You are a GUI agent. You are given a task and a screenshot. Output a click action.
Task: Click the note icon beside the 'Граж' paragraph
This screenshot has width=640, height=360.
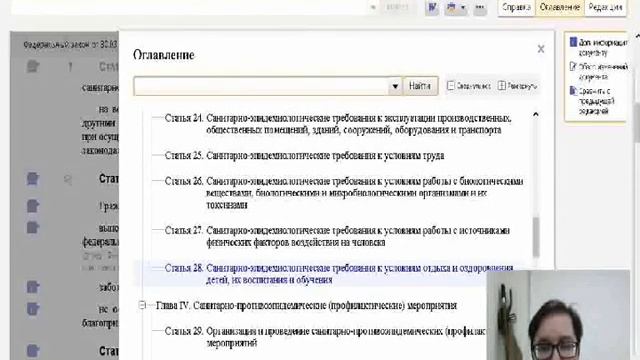pos(33,206)
